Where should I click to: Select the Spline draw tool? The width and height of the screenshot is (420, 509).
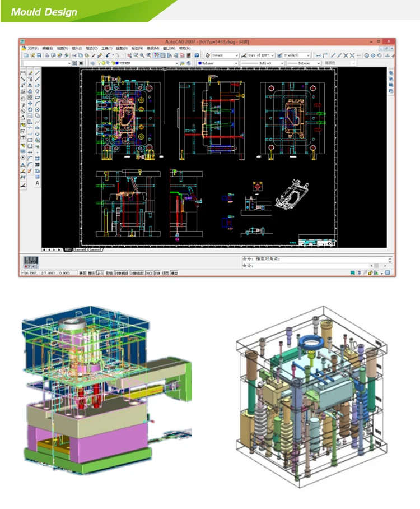coord(38,122)
